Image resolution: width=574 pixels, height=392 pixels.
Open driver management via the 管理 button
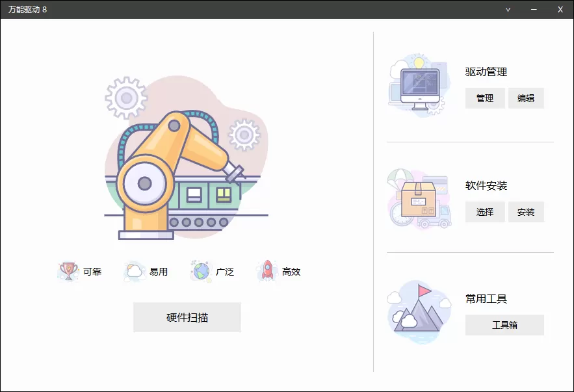(485, 98)
